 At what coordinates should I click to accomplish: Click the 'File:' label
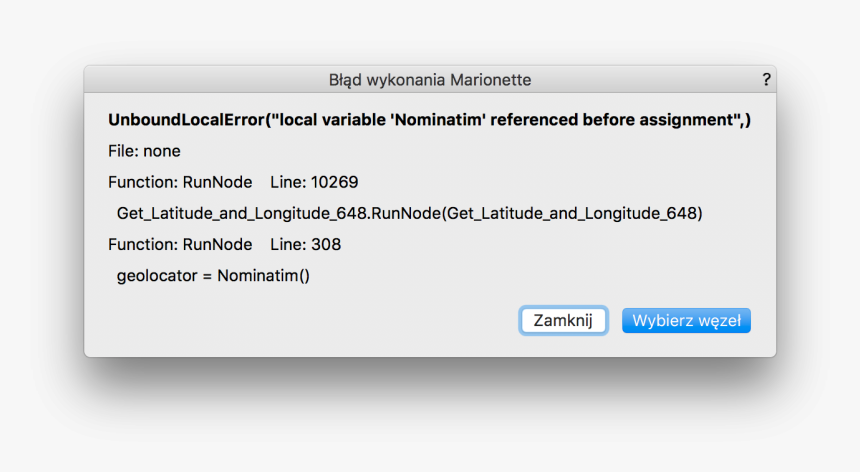123,151
